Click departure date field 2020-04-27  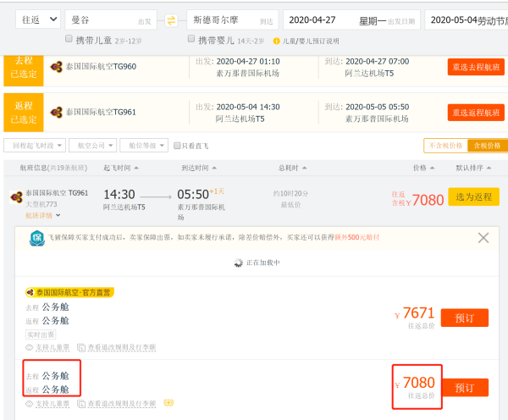(x=351, y=19)
